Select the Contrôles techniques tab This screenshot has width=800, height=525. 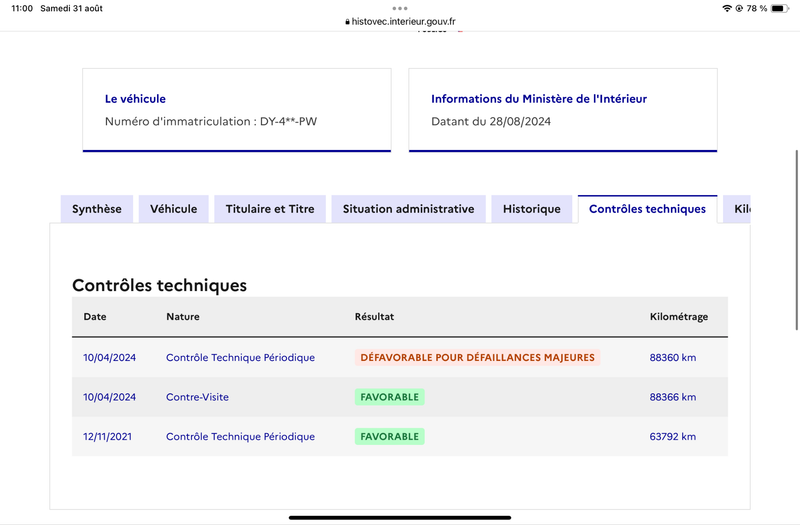pos(647,209)
